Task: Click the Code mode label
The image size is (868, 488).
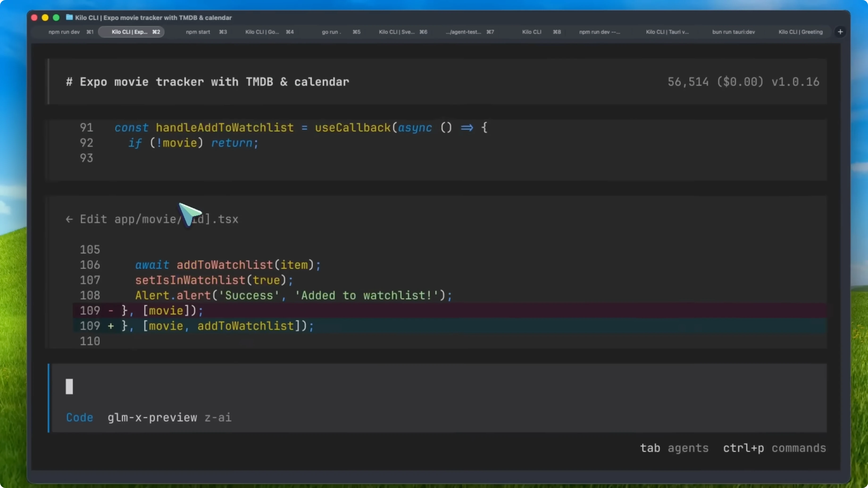Action: pyautogui.click(x=79, y=418)
